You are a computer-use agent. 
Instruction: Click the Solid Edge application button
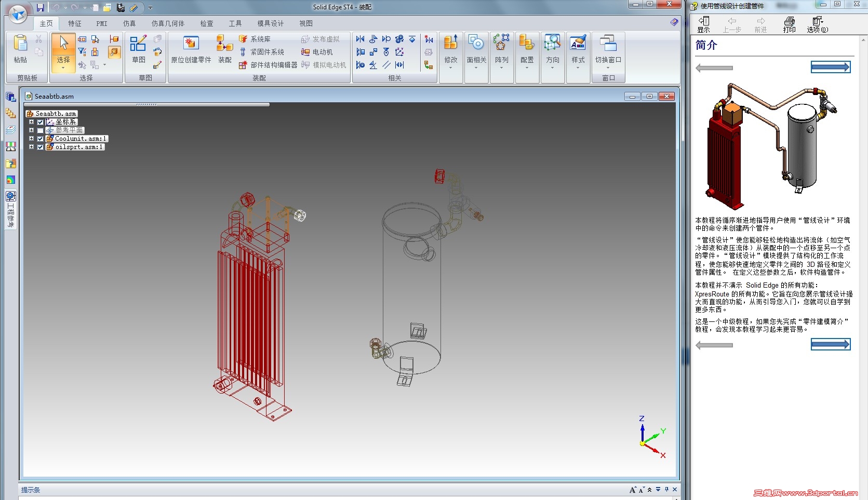[x=18, y=14]
